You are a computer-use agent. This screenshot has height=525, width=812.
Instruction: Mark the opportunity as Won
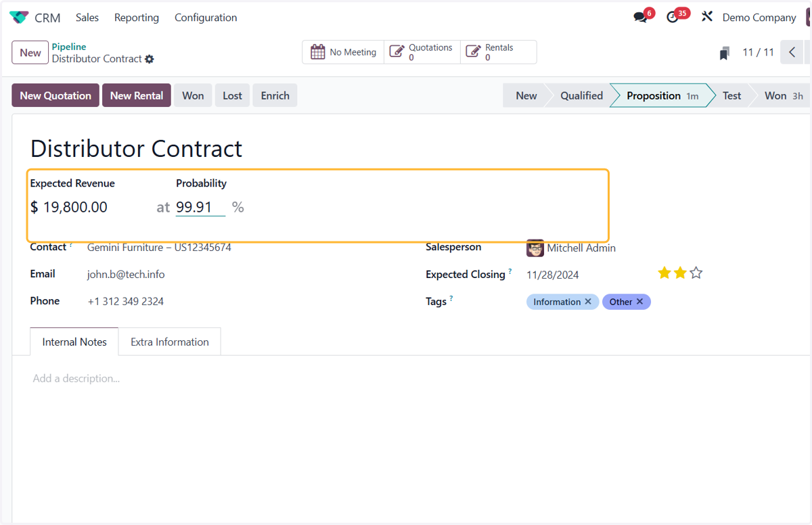[x=193, y=95]
